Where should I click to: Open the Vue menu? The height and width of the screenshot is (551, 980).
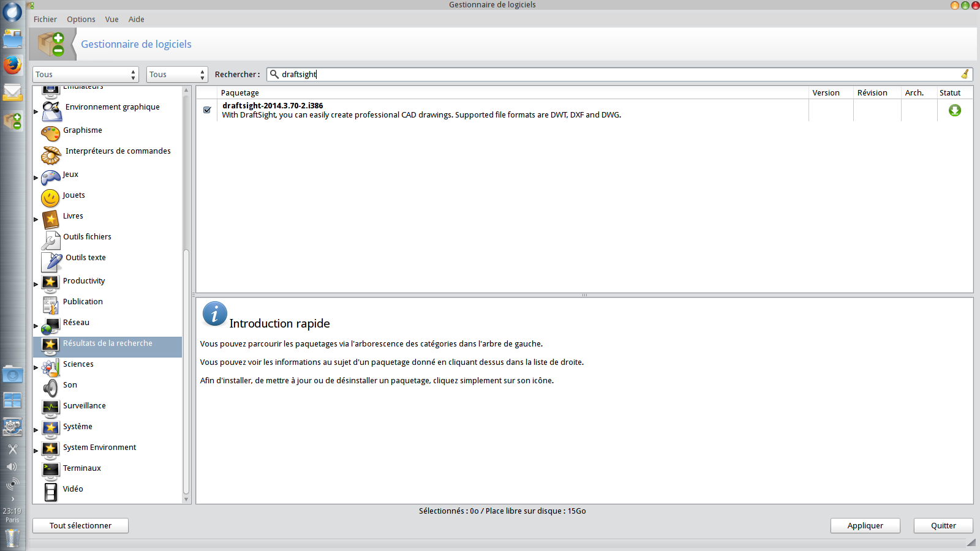point(111,19)
